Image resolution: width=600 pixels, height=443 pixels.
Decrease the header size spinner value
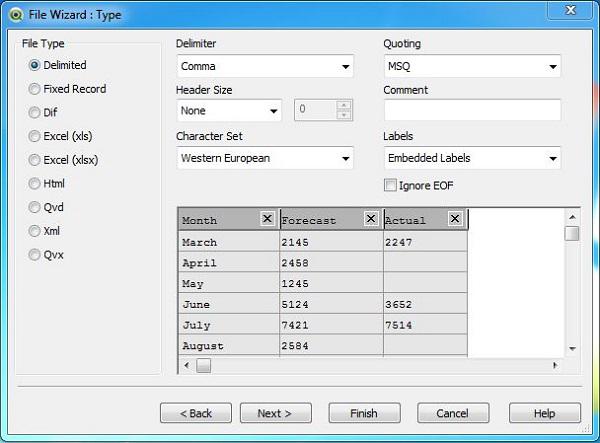[344, 115]
